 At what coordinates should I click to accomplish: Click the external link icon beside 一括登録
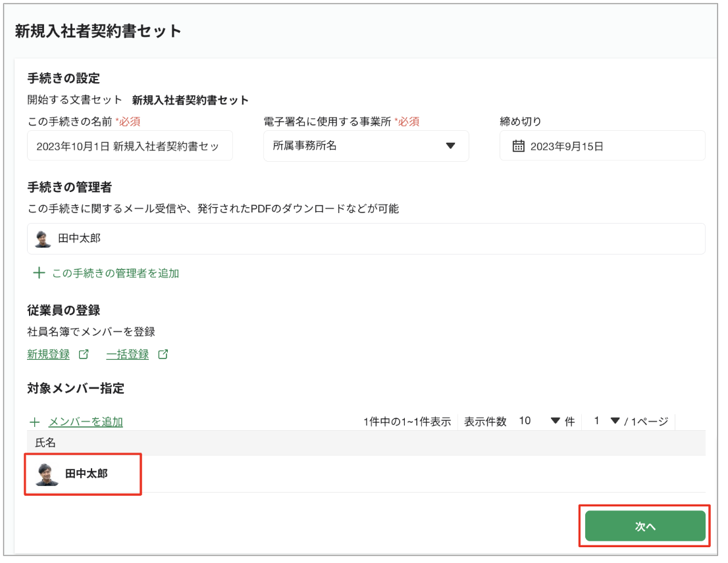(165, 354)
